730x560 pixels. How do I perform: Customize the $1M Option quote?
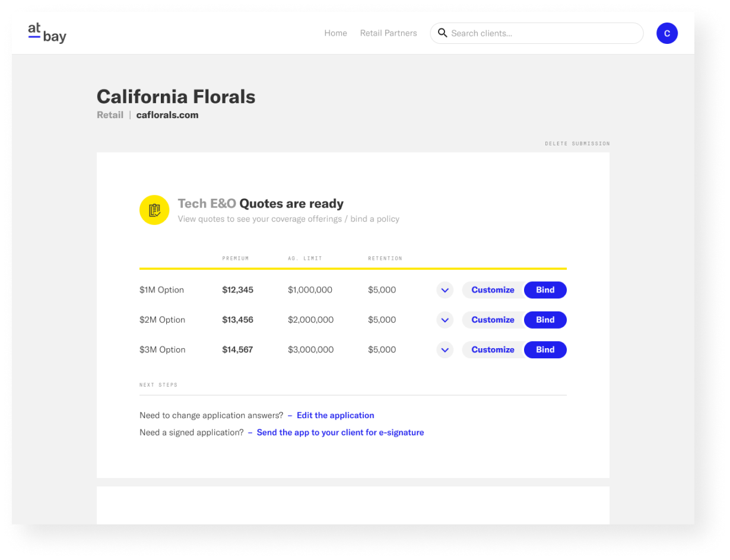[493, 290]
